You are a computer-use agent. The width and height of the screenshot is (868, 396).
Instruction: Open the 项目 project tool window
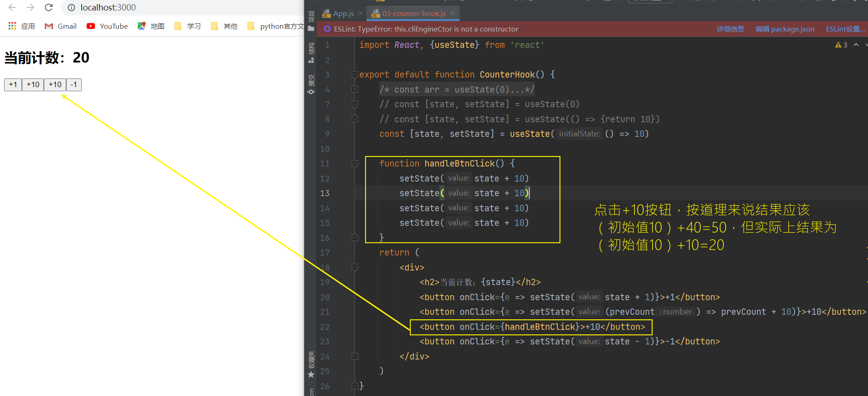tap(311, 21)
